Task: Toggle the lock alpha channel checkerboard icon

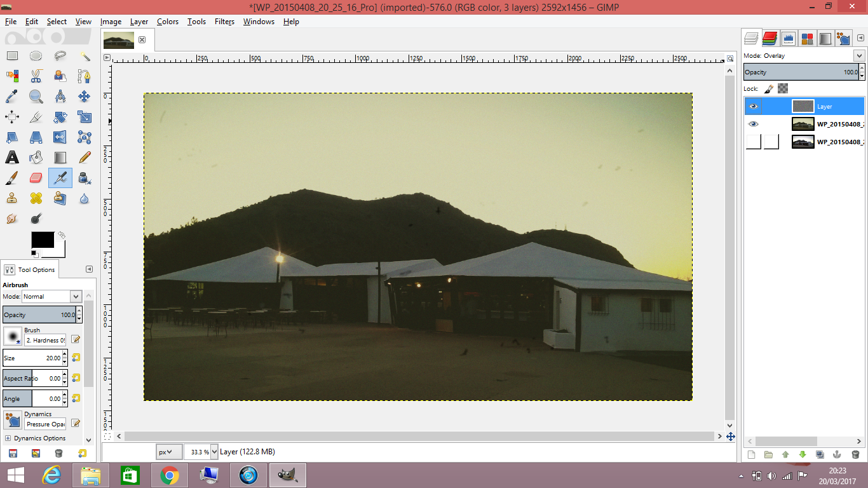Action: tap(783, 89)
